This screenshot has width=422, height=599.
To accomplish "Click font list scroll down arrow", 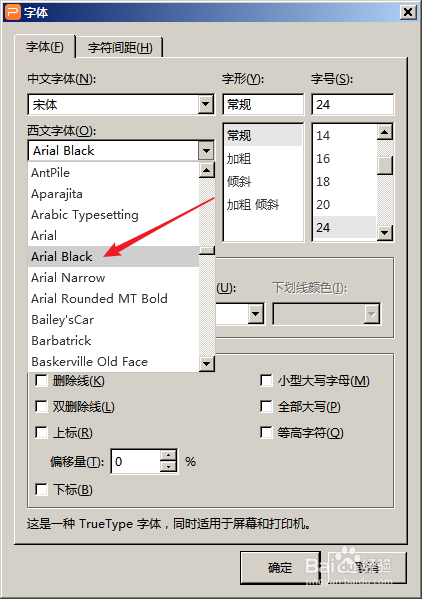I will (x=207, y=363).
